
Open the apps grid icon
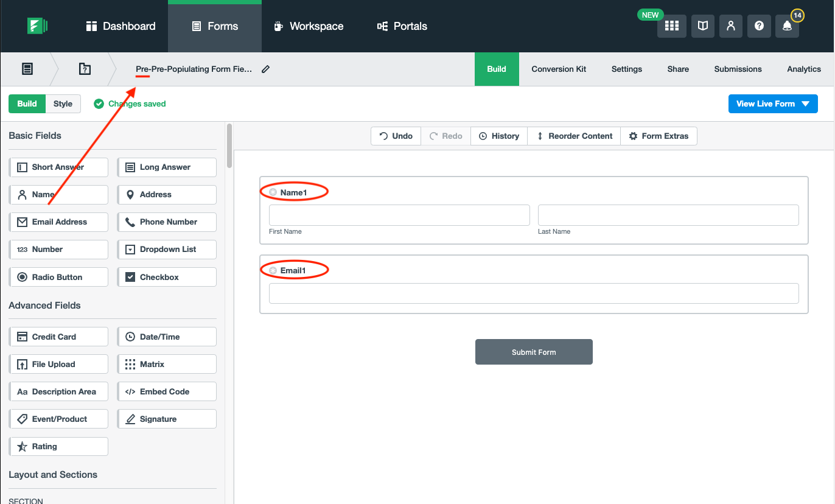click(x=671, y=26)
